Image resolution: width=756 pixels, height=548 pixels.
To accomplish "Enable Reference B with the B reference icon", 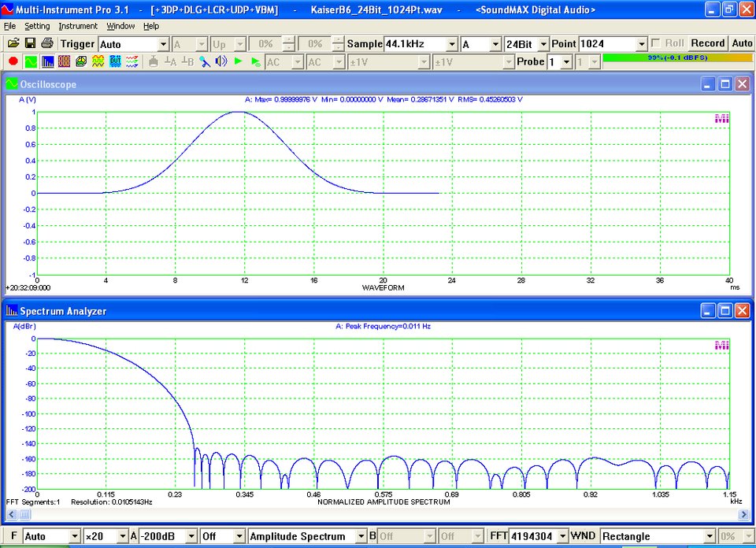I will [186, 61].
